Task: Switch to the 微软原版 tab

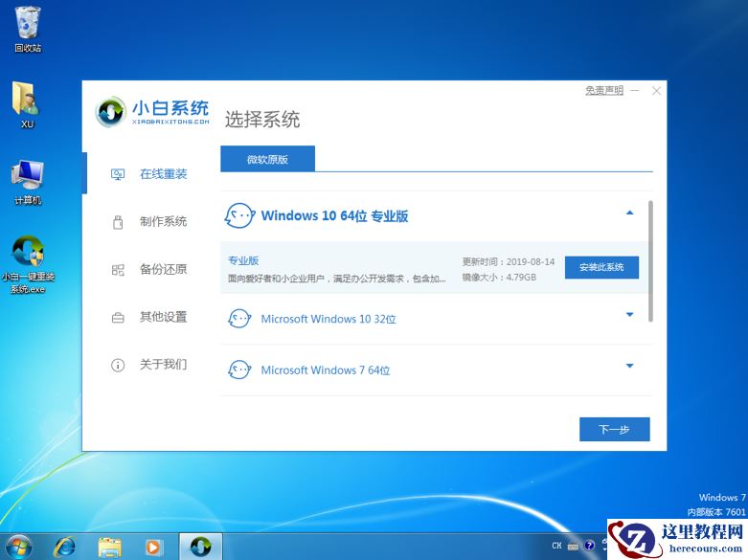Action: coord(267,159)
